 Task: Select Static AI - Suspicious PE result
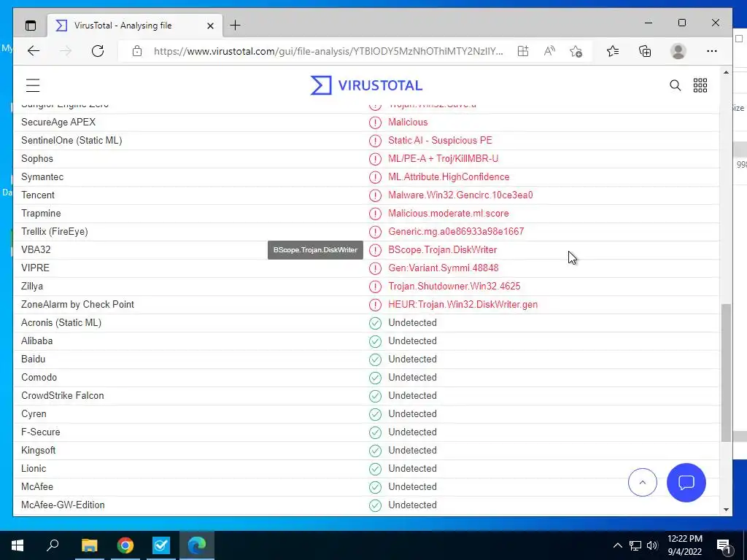click(440, 141)
